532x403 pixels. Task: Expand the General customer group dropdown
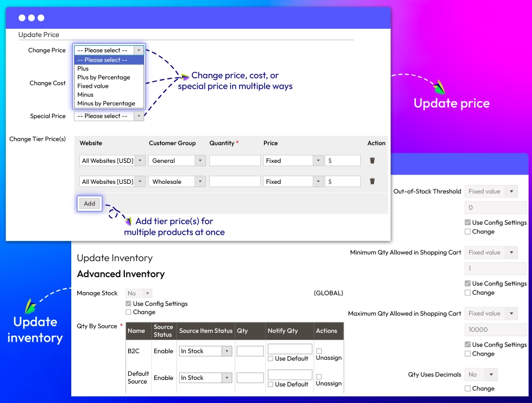(x=177, y=161)
